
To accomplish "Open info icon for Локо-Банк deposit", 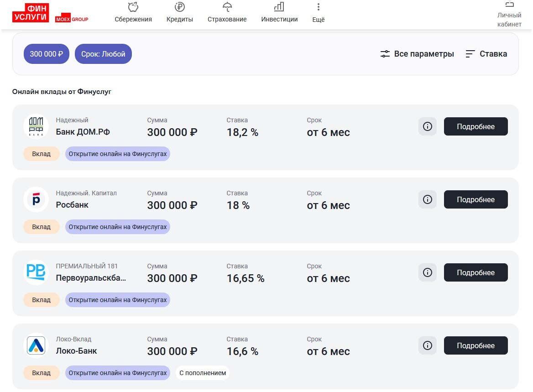I will click(427, 345).
